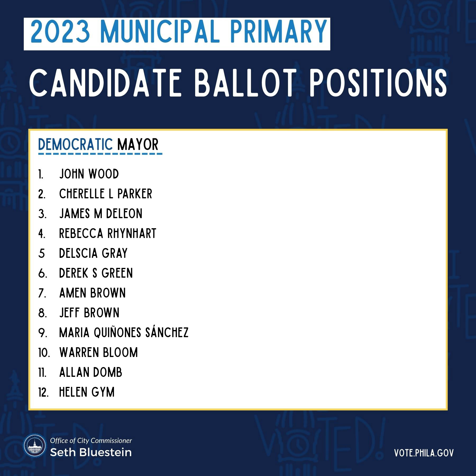Select the Democratic Mayor section heading
476x476 pixels.
point(98,144)
